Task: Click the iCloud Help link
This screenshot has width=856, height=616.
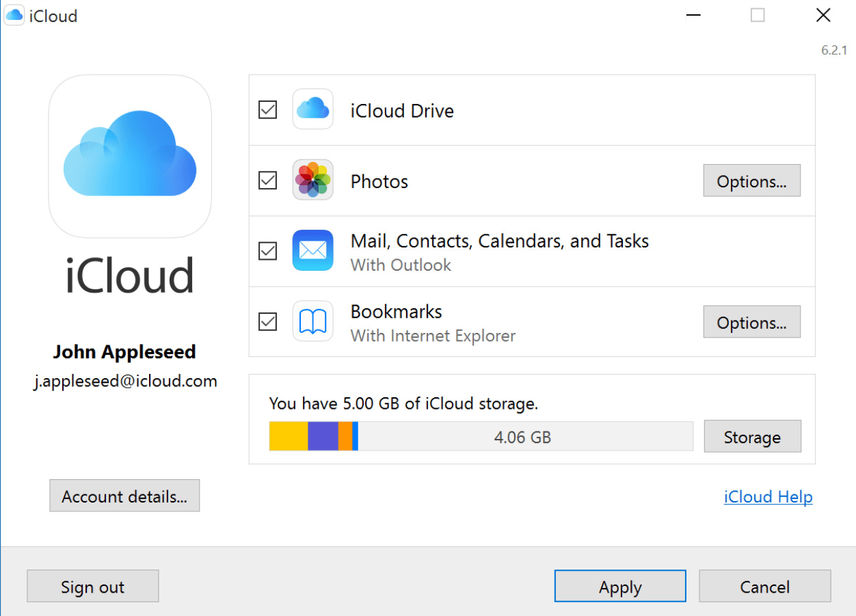Action: click(x=768, y=496)
